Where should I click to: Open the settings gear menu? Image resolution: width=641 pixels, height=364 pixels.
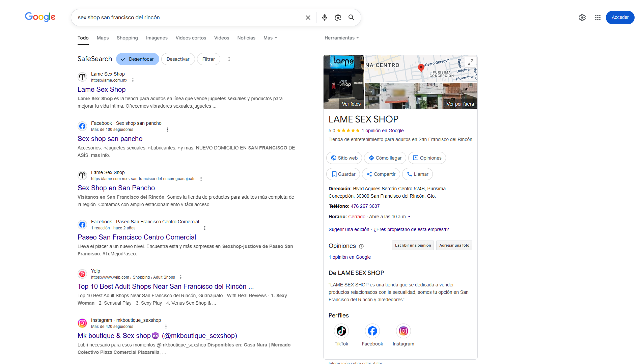pos(582,18)
